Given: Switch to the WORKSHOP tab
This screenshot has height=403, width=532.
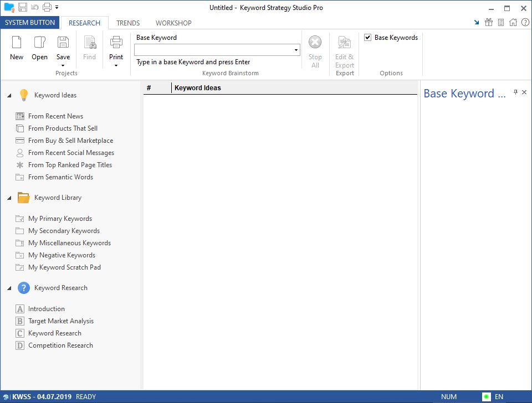Looking at the screenshot, I should [x=173, y=23].
